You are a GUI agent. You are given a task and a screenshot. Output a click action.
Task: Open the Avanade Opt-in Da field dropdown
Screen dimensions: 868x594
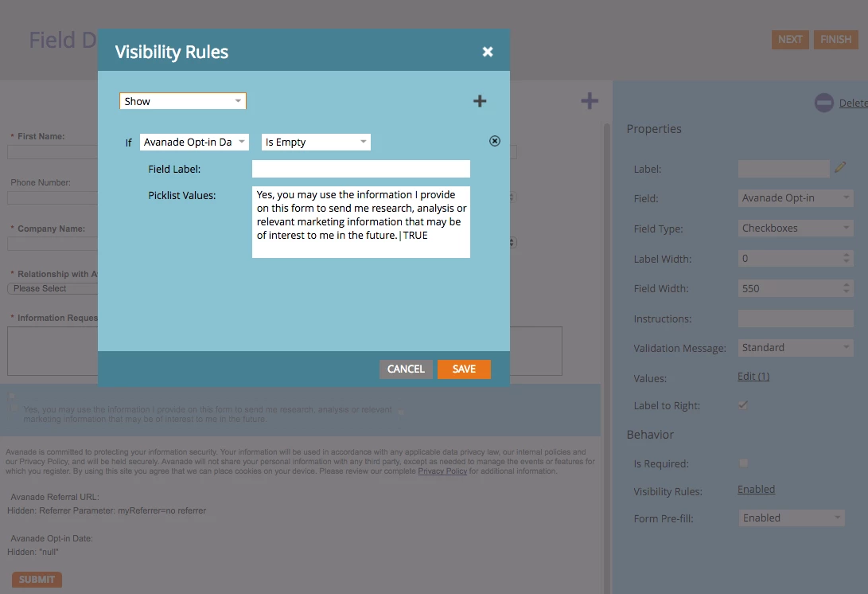tap(194, 142)
